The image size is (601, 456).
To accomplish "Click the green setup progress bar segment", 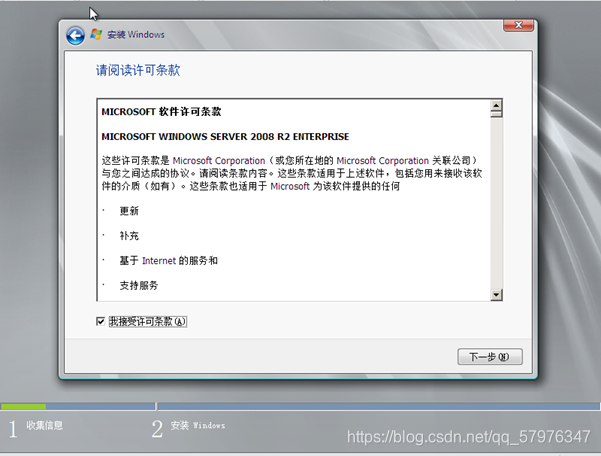I will [x=23, y=406].
